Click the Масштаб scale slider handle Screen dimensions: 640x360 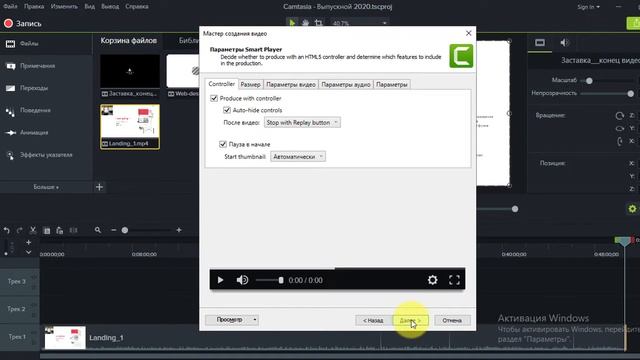pos(589,81)
